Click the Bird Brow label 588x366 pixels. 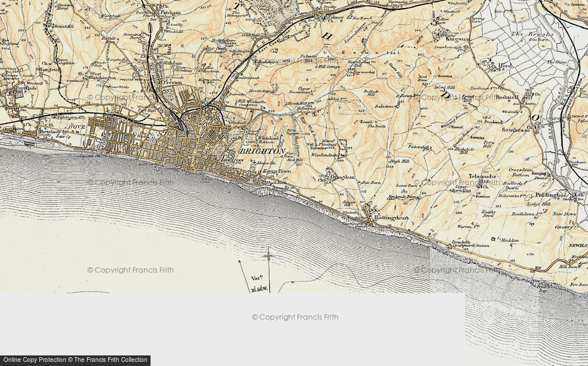[423, 78]
